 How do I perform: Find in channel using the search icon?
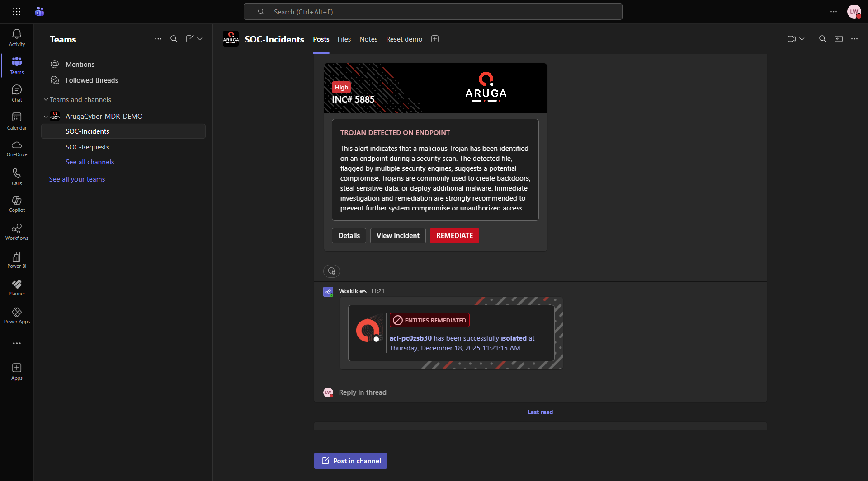(x=823, y=39)
